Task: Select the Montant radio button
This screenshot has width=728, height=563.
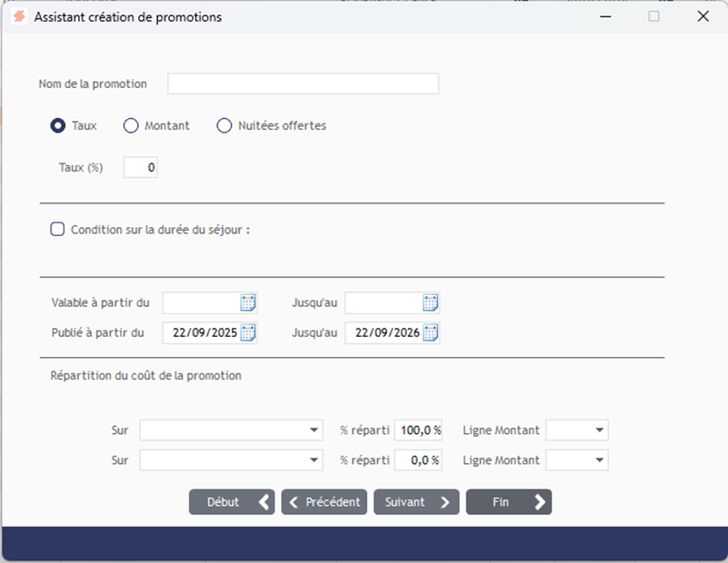Action: coord(131,126)
